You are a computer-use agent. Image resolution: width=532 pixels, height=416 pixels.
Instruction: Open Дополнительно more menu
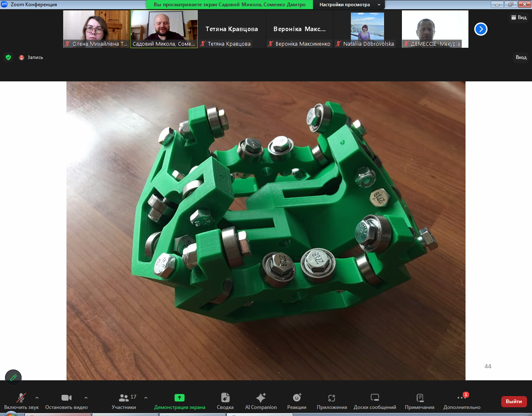[461, 401]
